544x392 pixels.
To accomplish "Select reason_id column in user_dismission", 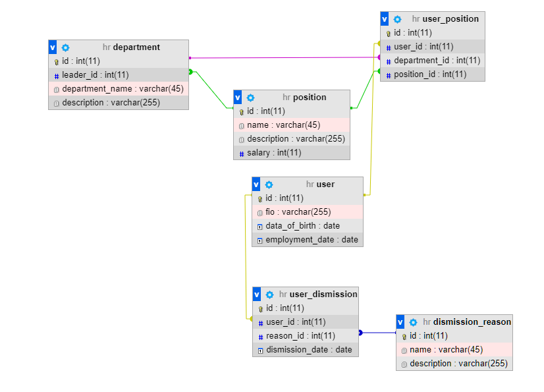I will [x=296, y=336].
